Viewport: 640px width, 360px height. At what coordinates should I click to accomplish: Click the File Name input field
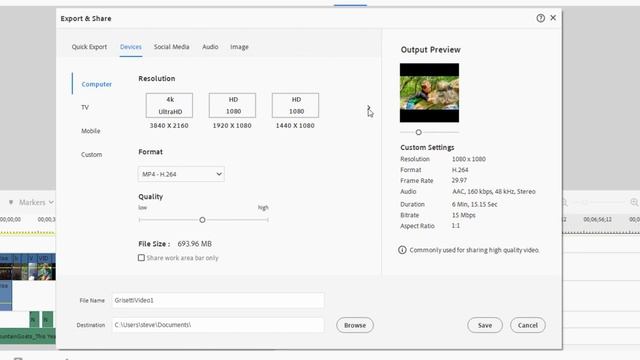tap(218, 300)
